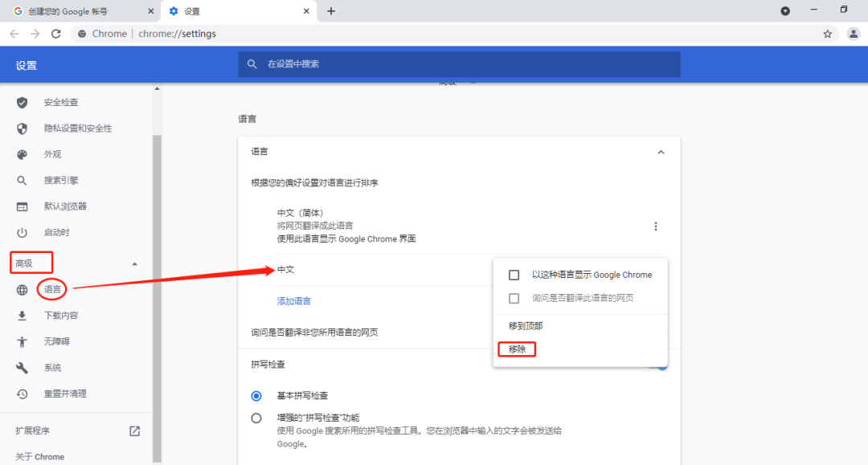The height and width of the screenshot is (465, 868).
Task: Check 以这种语言显示 Google Chrome
Action: (x=512, y=274)
